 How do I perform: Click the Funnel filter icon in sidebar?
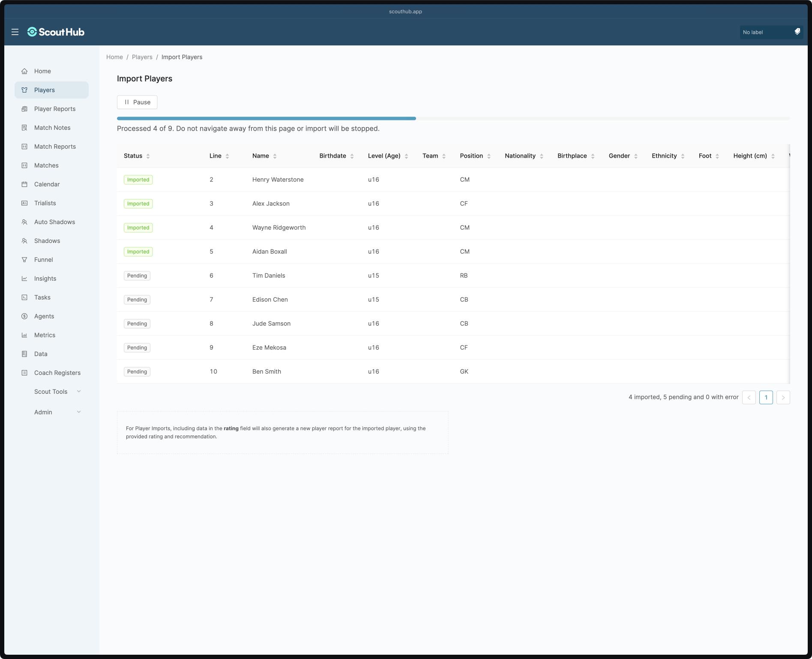(x=24, y=260)
